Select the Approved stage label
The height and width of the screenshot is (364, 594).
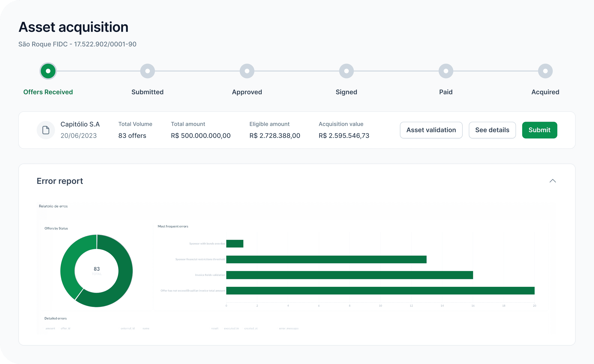247,92
